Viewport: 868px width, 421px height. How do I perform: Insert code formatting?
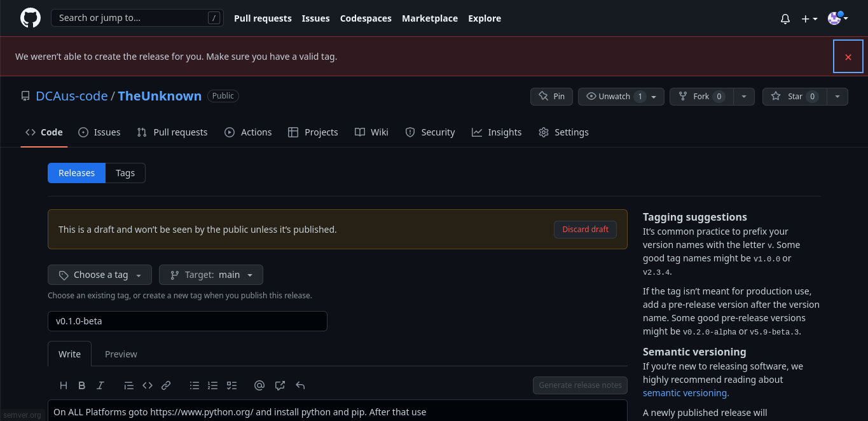point(148,385)
